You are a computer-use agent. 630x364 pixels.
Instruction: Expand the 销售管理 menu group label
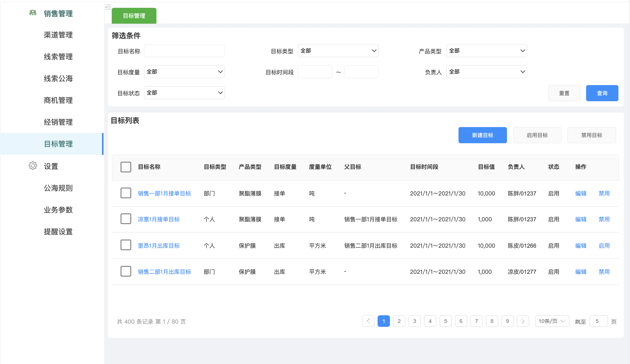click(58, 13)
